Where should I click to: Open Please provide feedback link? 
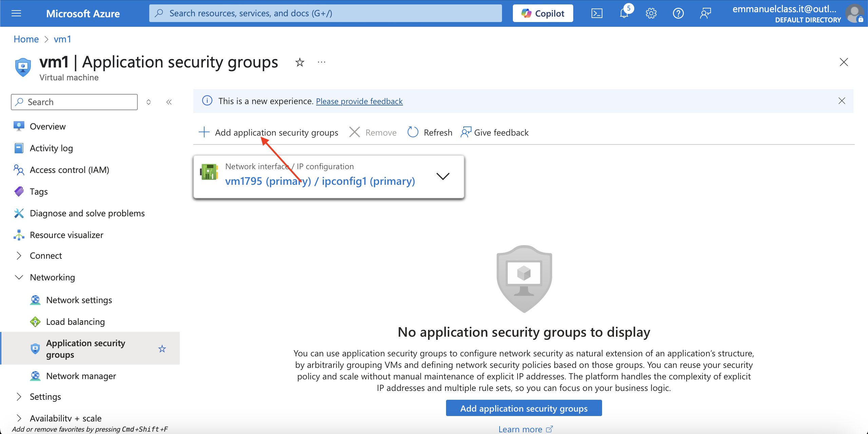[359, 101]
